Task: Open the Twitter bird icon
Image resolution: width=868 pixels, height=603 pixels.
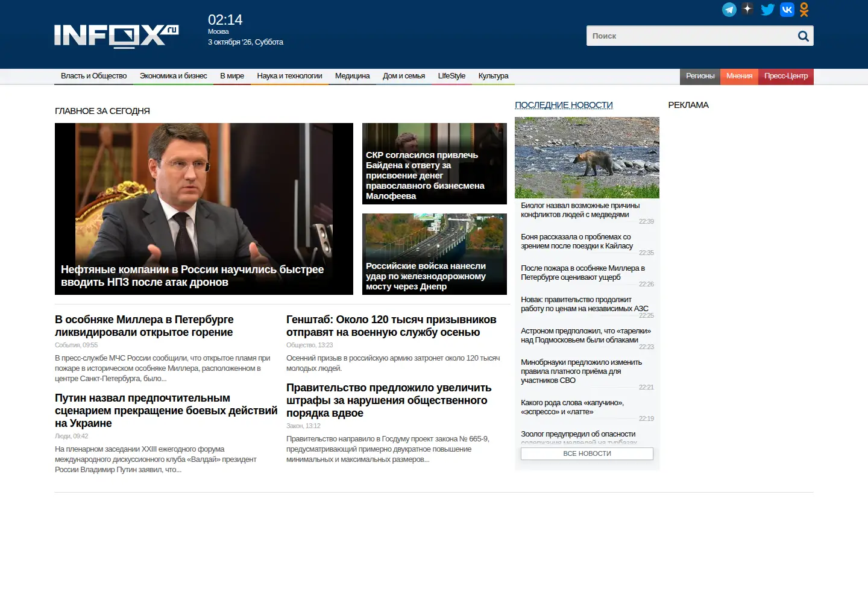Action: point(767,10)
